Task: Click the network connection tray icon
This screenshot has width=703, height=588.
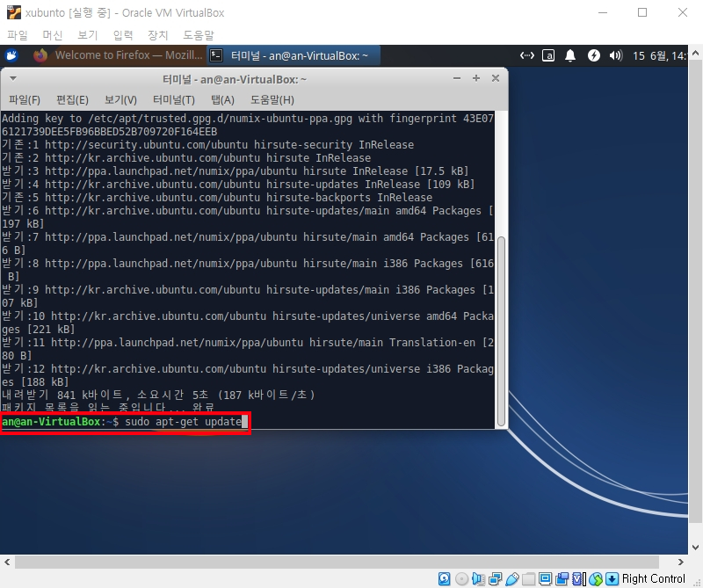Action: [526, 55]
